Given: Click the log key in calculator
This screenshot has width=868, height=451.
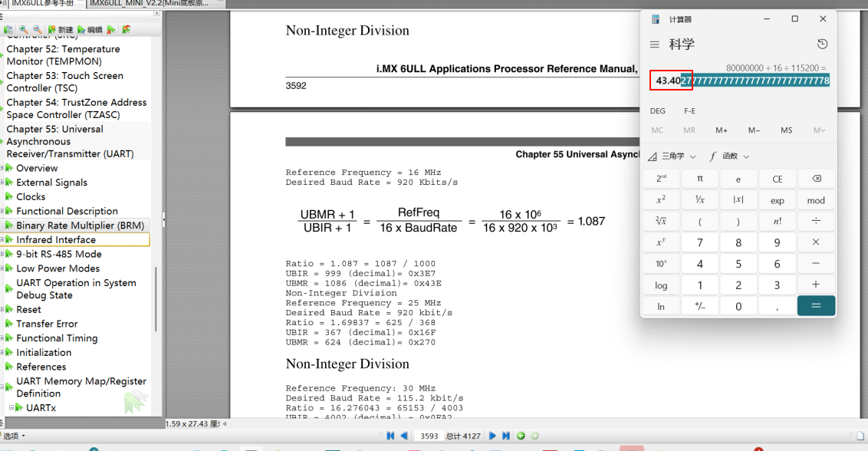Looking at the screenshot, I should coord(661,285).
